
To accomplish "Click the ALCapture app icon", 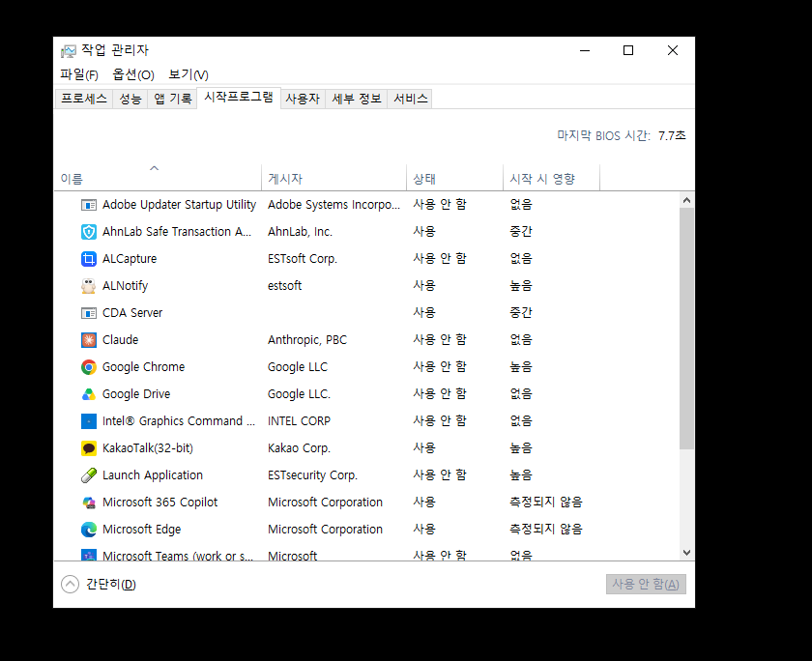I will (x=89, y=259).
